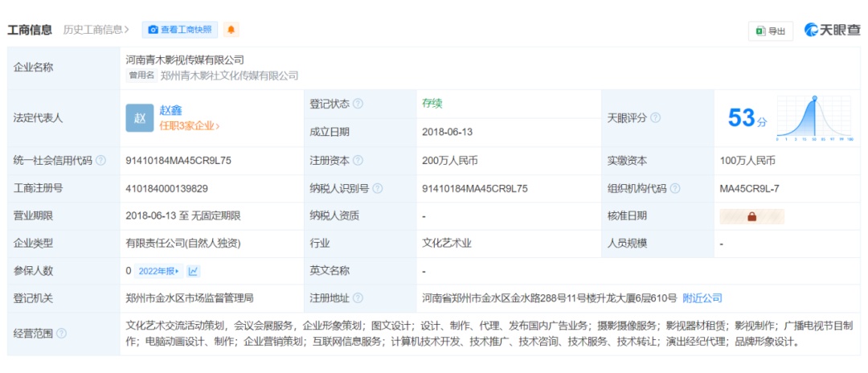Open 历史工商信息 section
Viewport: 868px width, 373px height.
point(96,30)
